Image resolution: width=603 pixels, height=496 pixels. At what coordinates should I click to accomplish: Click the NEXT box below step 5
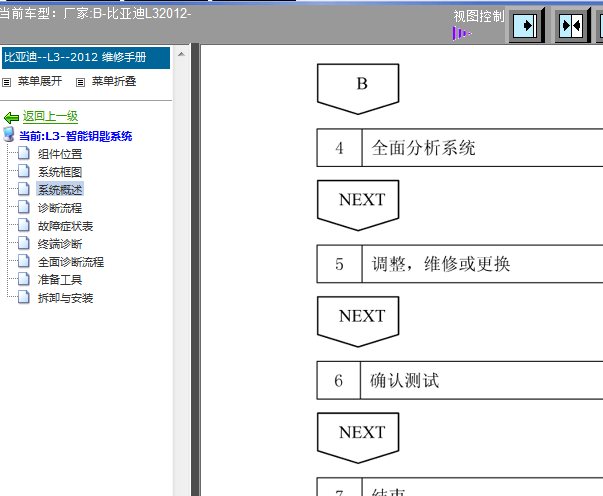(x=358, y=321)
